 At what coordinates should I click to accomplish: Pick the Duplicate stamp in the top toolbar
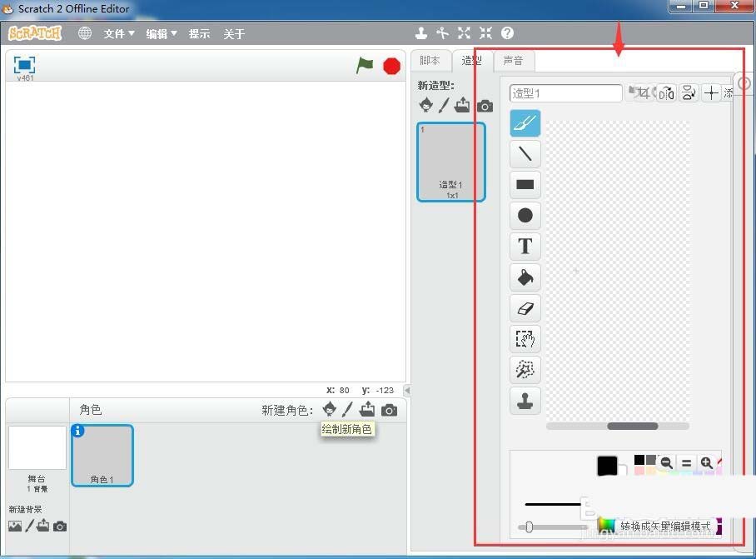tap(421, 32)
